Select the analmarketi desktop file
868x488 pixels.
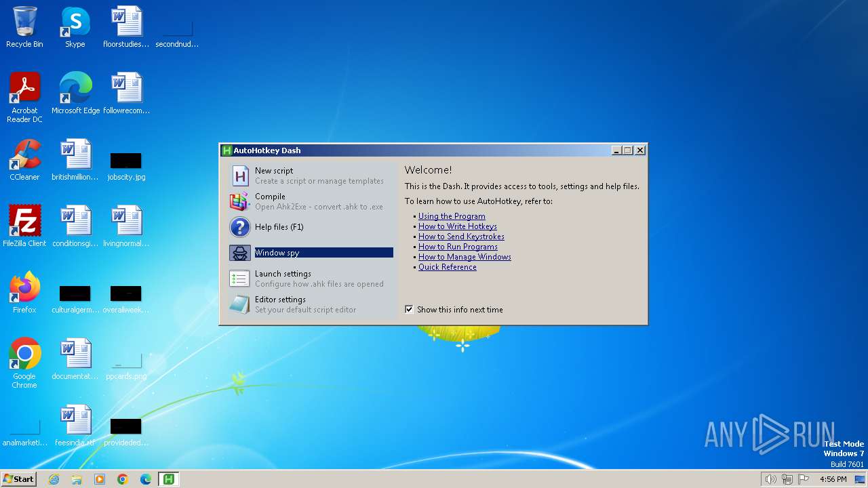24,432
